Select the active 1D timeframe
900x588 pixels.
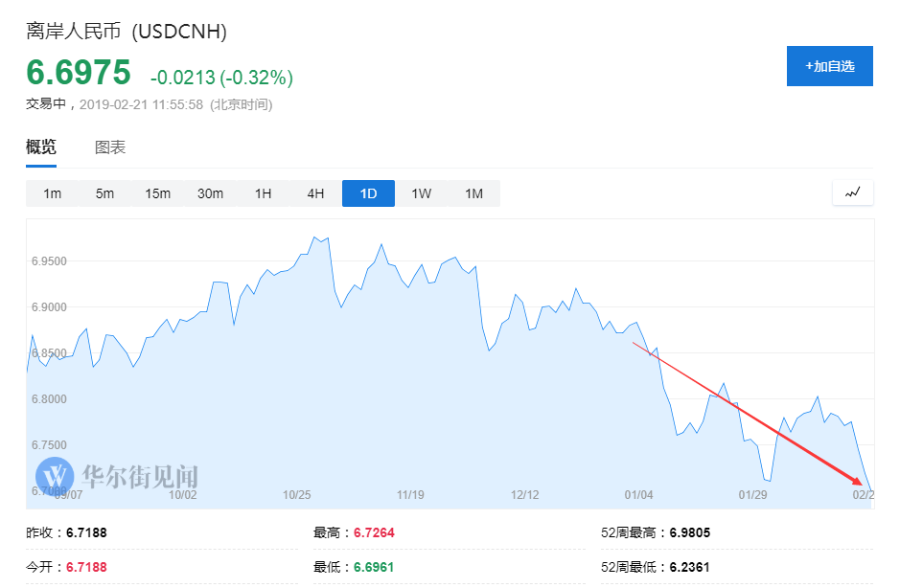pyautogui.click(x=368, y=193)
